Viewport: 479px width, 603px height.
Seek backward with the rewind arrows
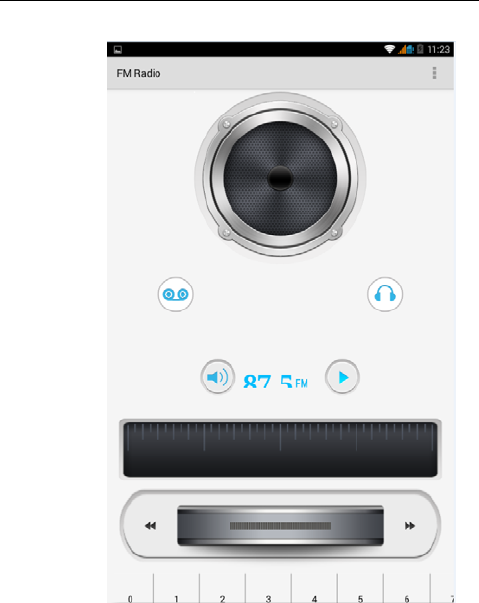click(150, 526)
